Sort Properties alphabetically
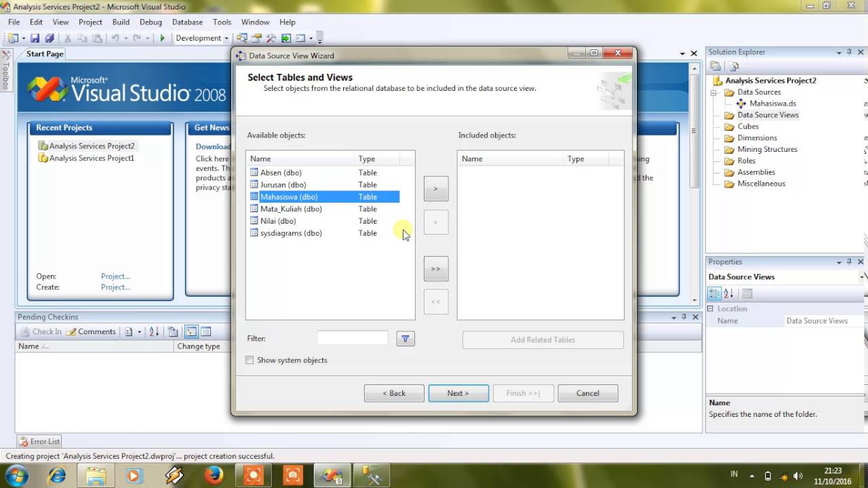The width and height of the screenshot is (868, 488). [729, 293]
